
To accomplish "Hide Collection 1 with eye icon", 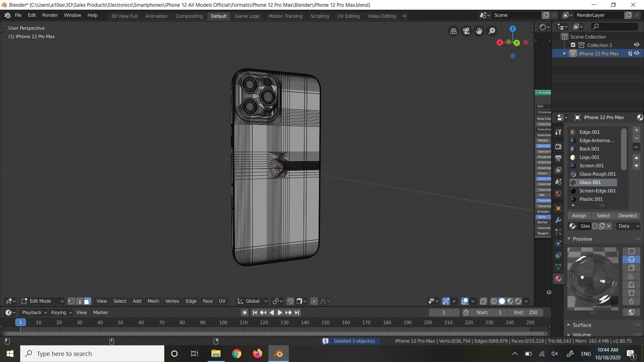I will click(636, 45).
